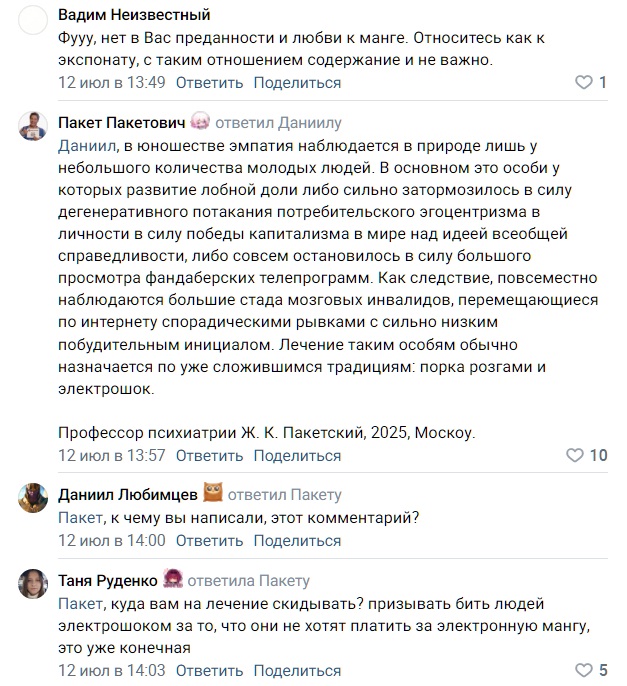Click 'ответил Даниилу' reply reference
The height and width of the screenshot is (686, 627).
pos(278,123)
